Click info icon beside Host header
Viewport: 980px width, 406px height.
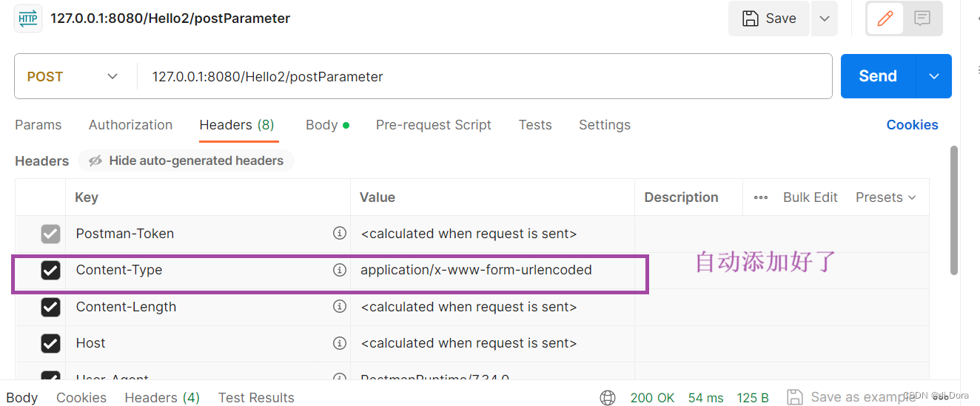[x=340, y=343]
